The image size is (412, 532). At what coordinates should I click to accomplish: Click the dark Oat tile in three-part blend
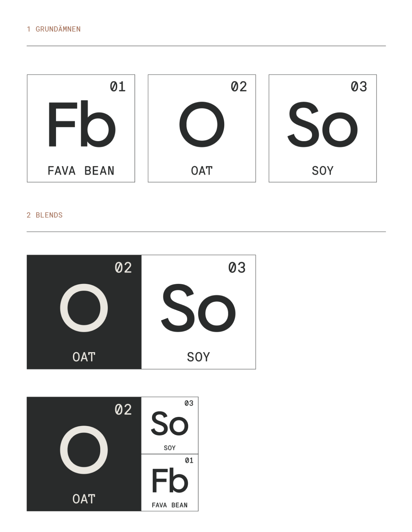(84, 454)
